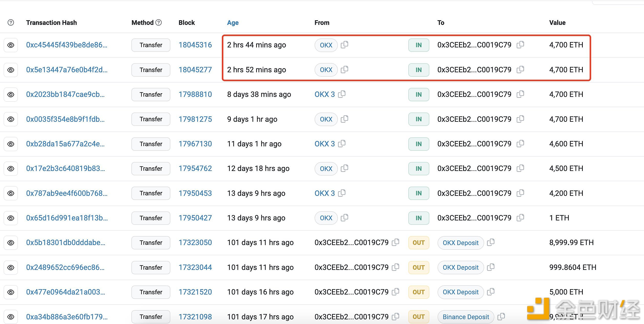Screen dimensions: 644x324
Task: Copy recipient address in block 18045316 row
Action: click(520, 45)
